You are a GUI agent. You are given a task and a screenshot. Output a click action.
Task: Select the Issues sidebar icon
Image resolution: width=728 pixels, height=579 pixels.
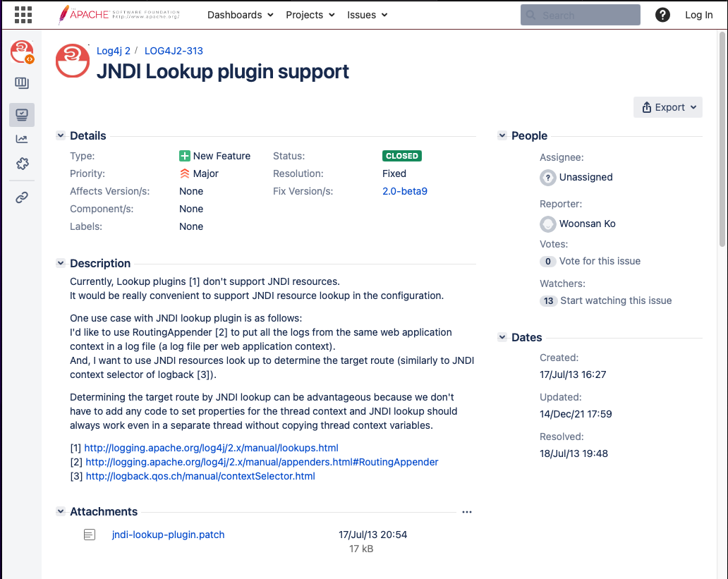22,115
